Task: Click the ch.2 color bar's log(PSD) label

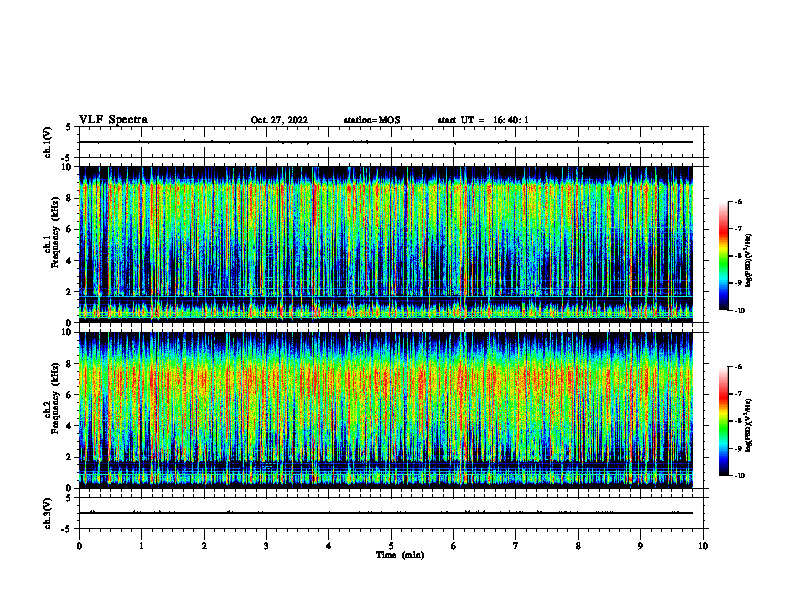Action: [749, 425]
